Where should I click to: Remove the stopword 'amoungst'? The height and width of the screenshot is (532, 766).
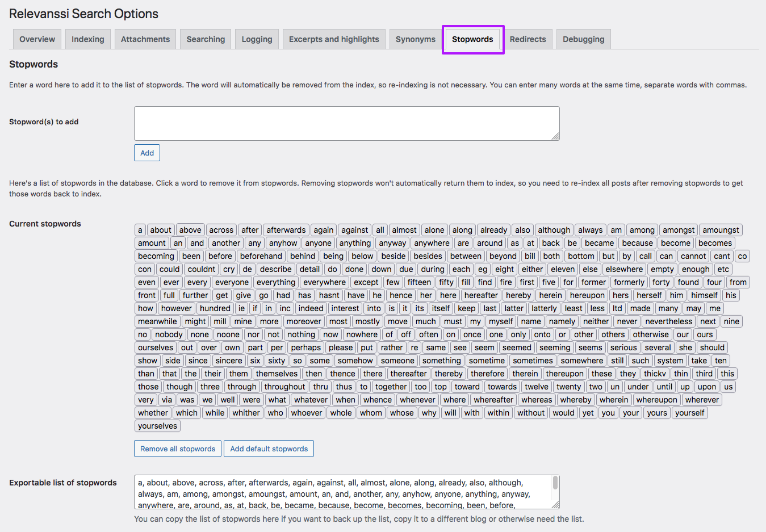coord(721,230)
